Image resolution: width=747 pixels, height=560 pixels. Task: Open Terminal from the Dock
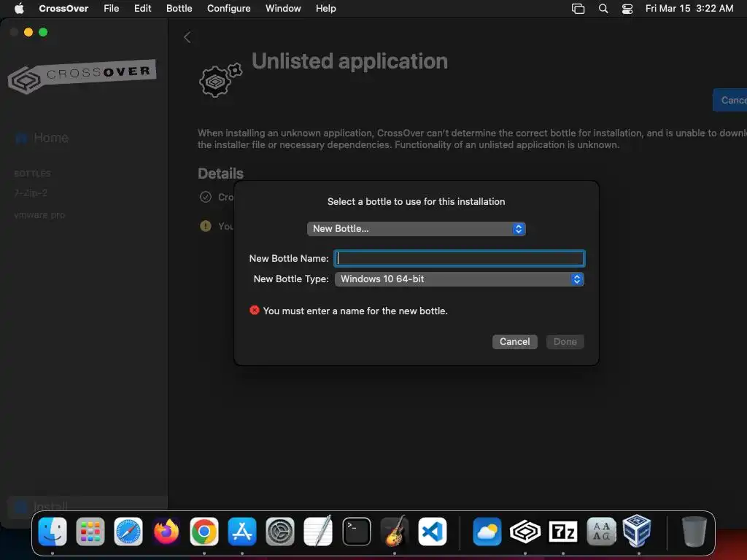click(x=356, y=532)
